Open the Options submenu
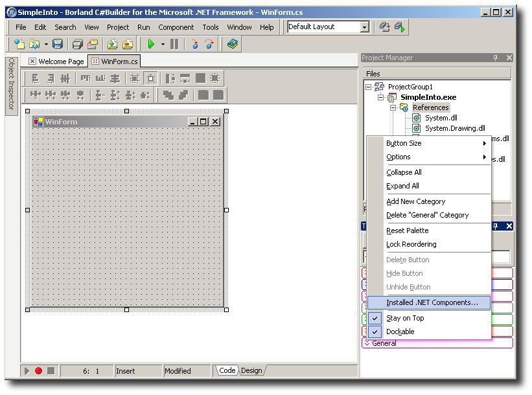 [x=429, y=157]
